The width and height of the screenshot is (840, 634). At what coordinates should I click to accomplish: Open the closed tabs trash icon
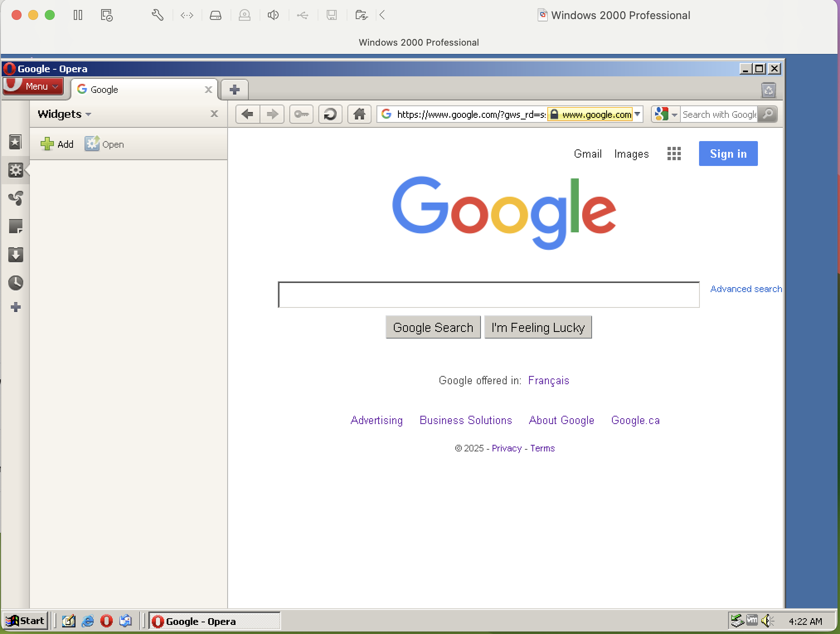pyautogui.click(x=768, y=90)
